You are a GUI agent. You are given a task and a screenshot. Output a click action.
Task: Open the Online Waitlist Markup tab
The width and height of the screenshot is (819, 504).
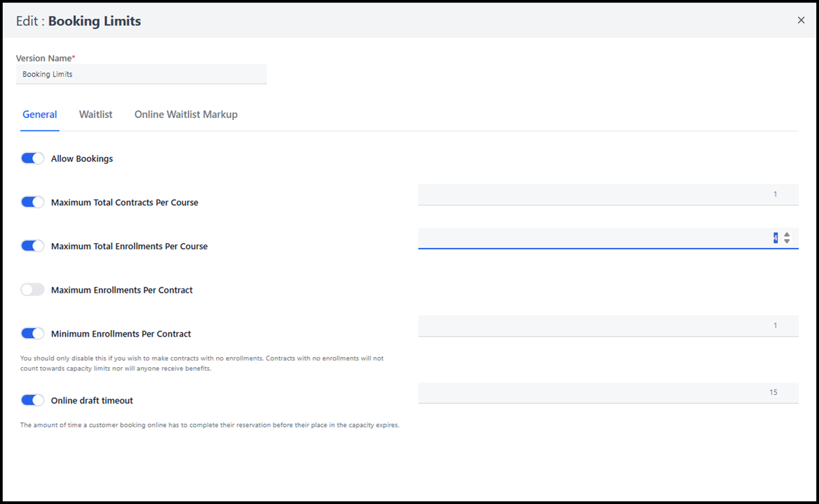point(186,114)
